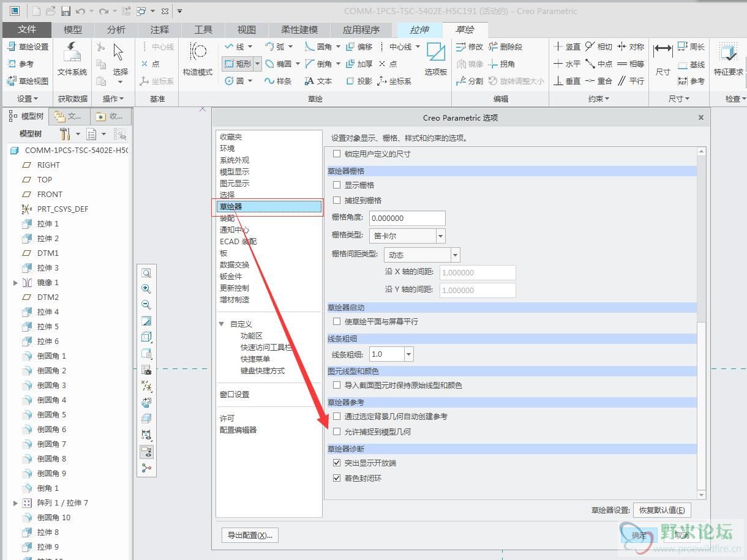Image resolution: width=747 pixels, height=560 pixels.
Task: Apply the 重合 (coincident) constraint
Action: (599, 81)
